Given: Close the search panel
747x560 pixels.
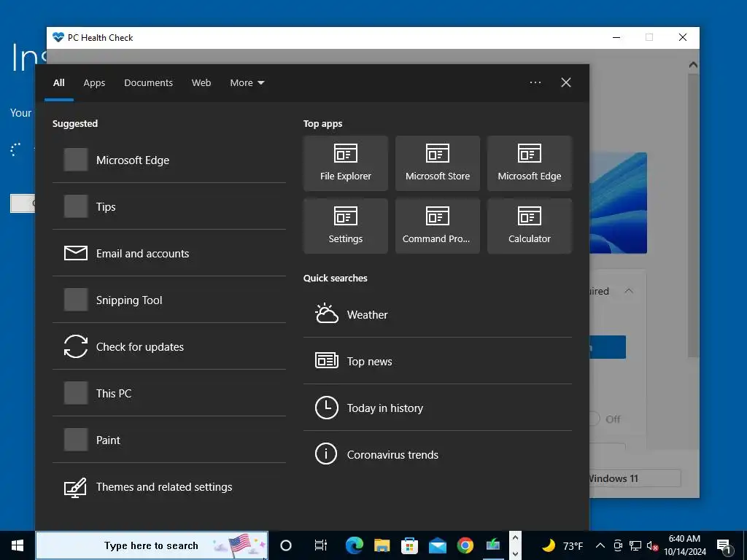Looking at the screenshot, I should click(566, 82).
